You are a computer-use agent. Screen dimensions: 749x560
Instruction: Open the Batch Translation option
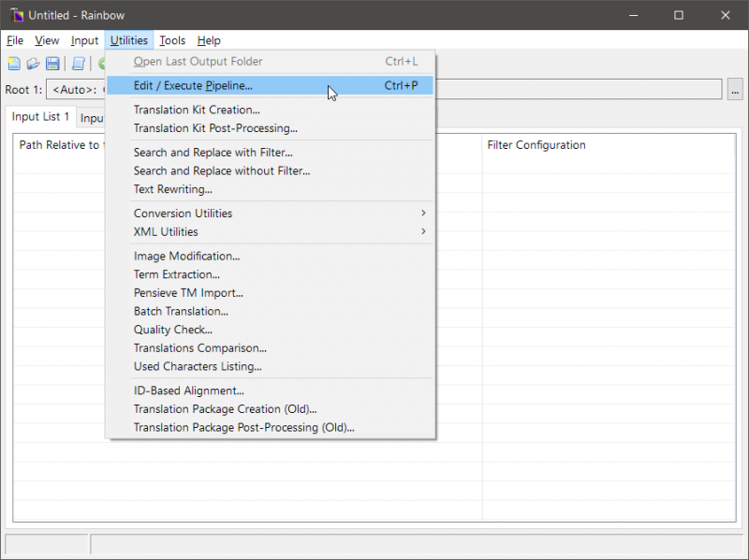point(181,311)
